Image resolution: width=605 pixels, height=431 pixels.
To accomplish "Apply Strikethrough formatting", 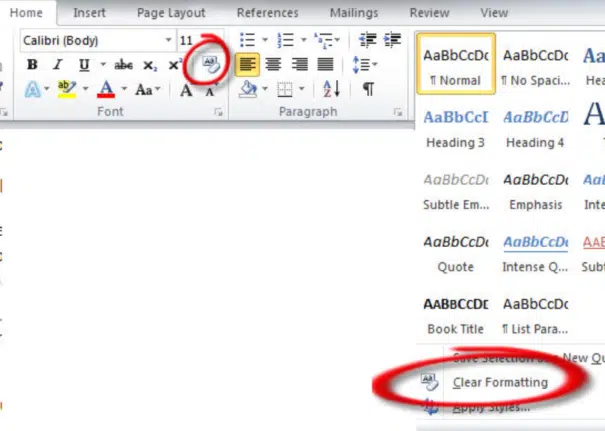I will pyautogui.click(x=123, y=64).
